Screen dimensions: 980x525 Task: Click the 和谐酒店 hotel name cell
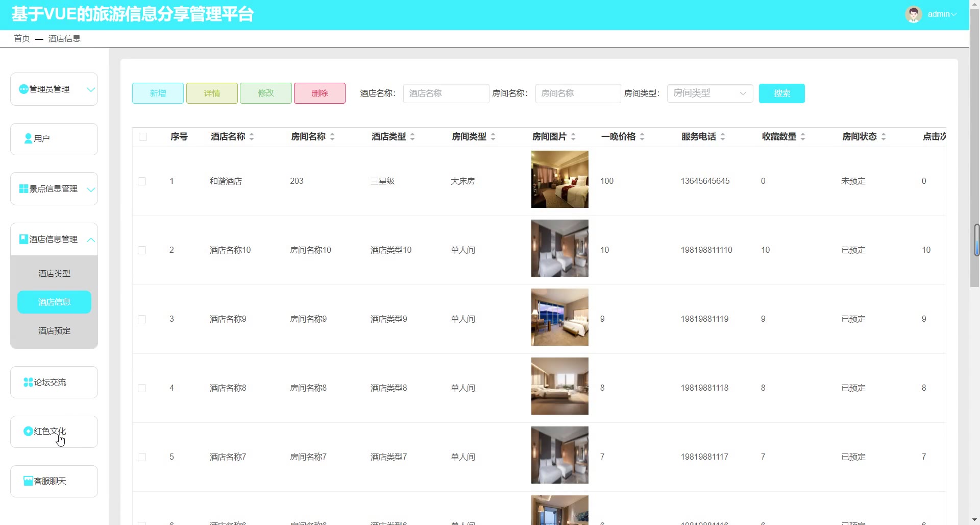click(226, 181)
